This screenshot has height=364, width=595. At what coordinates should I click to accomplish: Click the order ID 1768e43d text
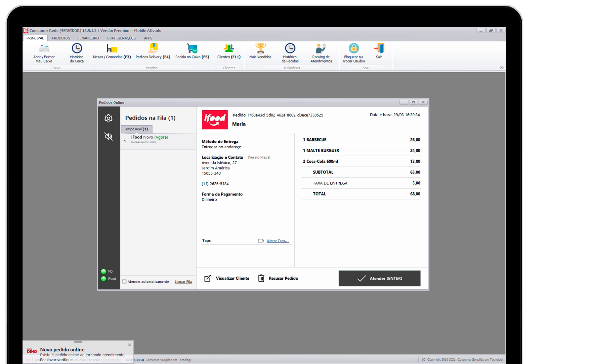pyautogui.click(x=278, y=115)
